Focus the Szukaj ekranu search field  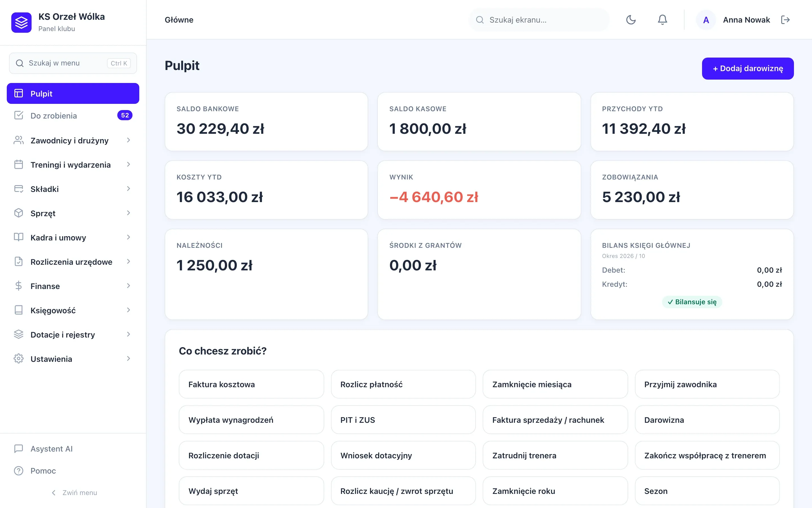click(539, 20)
